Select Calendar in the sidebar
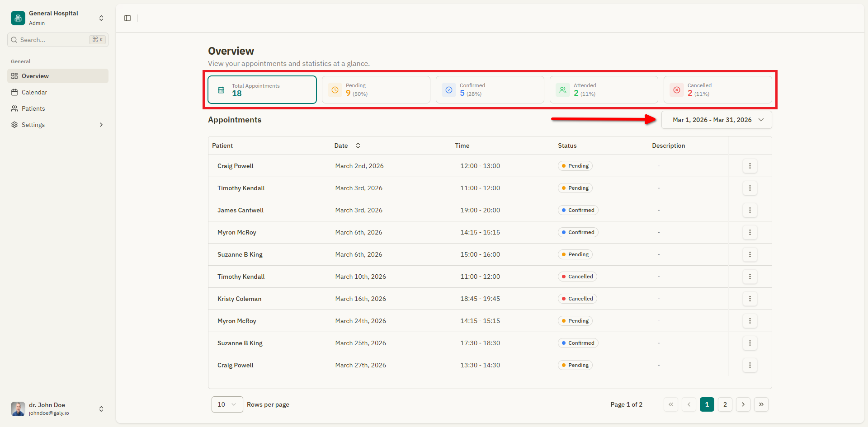This screenshot has width=868, height=427. 34,92
